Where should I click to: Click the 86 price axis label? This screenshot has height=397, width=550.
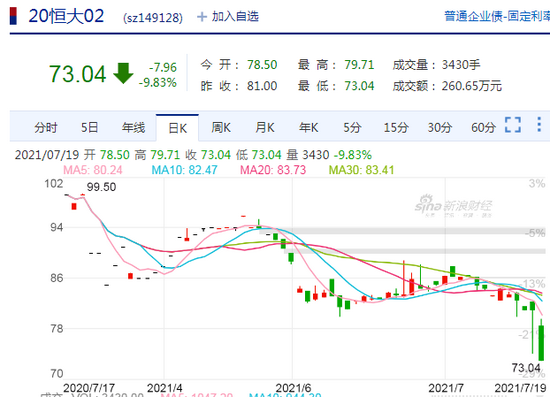coord(56,278)
